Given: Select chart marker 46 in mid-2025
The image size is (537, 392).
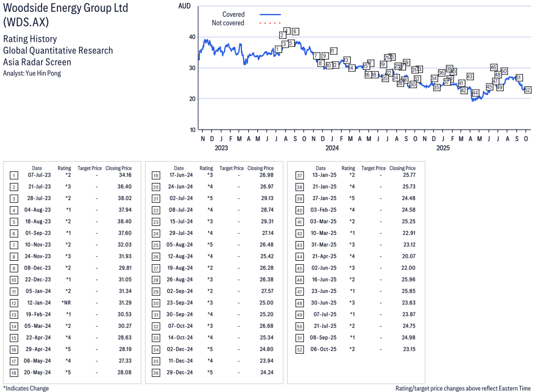Looking at the screenshot, I should click(x=494, y=68).
